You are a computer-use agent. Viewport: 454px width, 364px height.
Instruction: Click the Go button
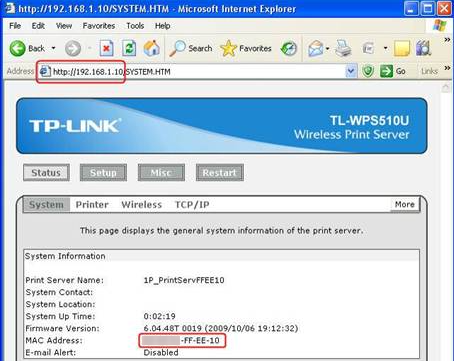(x=393, y=71)
